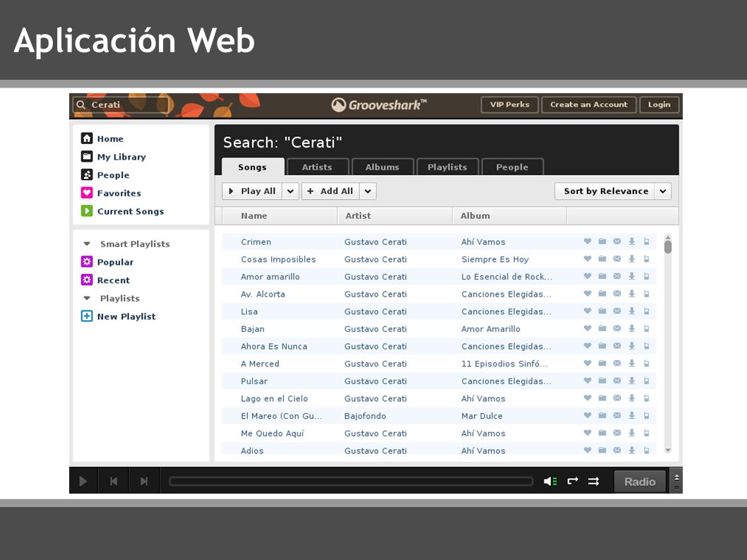
Task: Share Ahora Es Nunca via envelope icon
Action: click(617, 345)
